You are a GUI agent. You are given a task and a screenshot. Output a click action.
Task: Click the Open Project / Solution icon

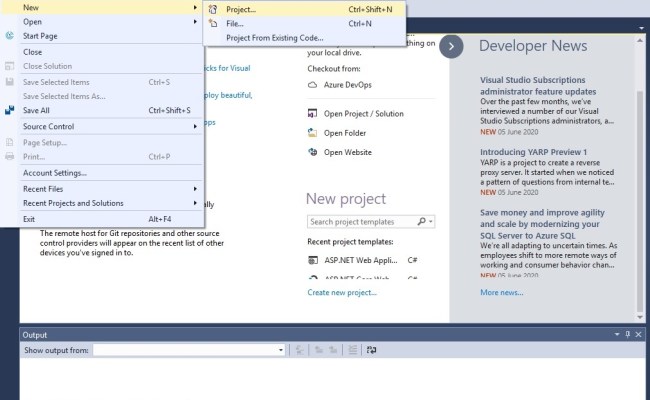[313, 113]
